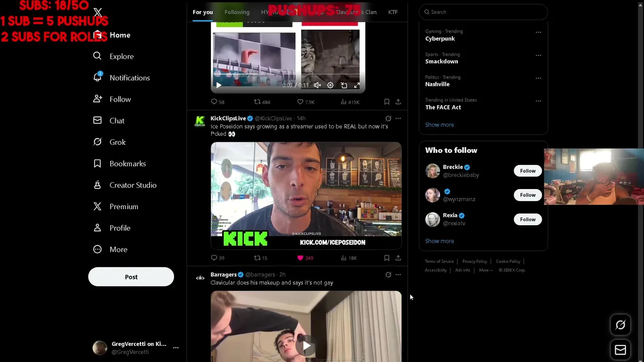
Task: Click the More circle icon
Action: pos(97,249)
